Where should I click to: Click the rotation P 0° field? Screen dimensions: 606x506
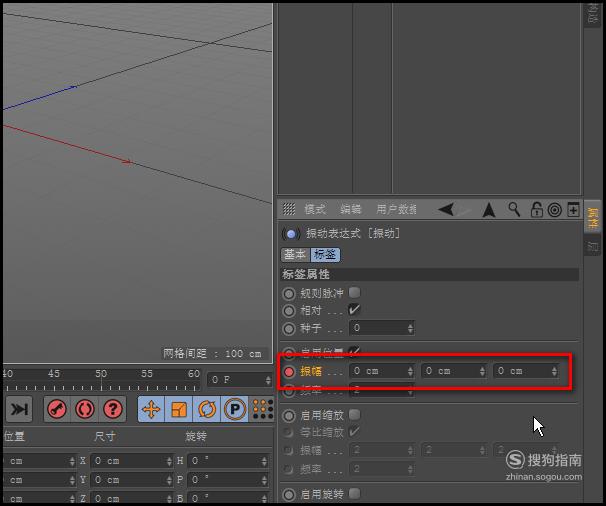point(228,480)
